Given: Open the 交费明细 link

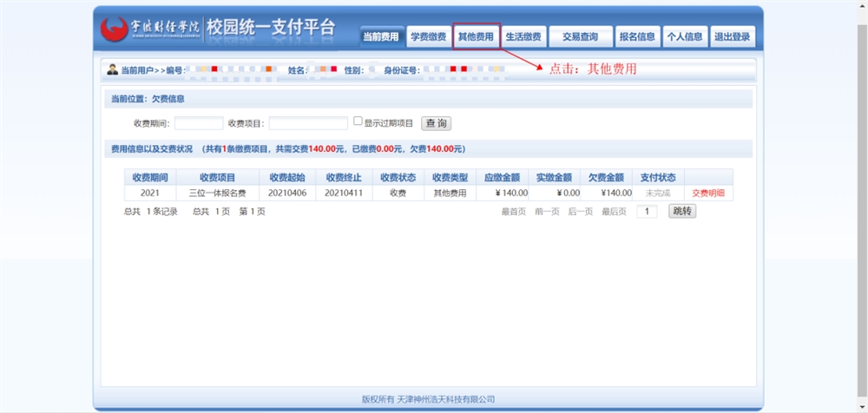Looking at the screenshot, I should coord(708,193).
